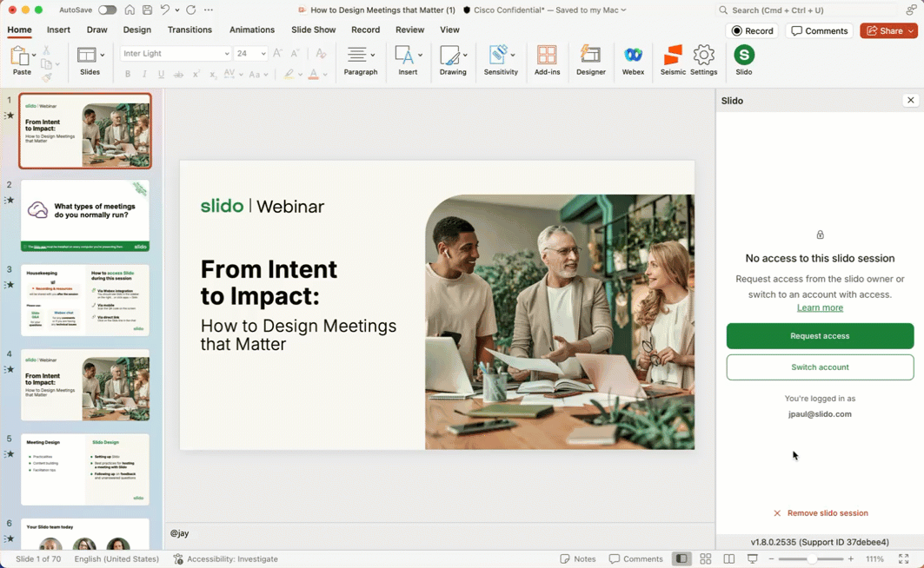
Task: Click the green Request access button
Action: pyautogui.click(x=820, y=336)
